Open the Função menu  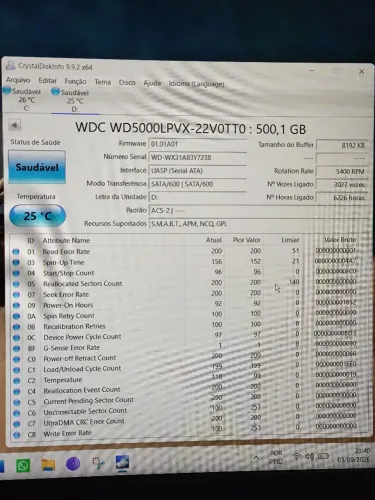(75, 81)
